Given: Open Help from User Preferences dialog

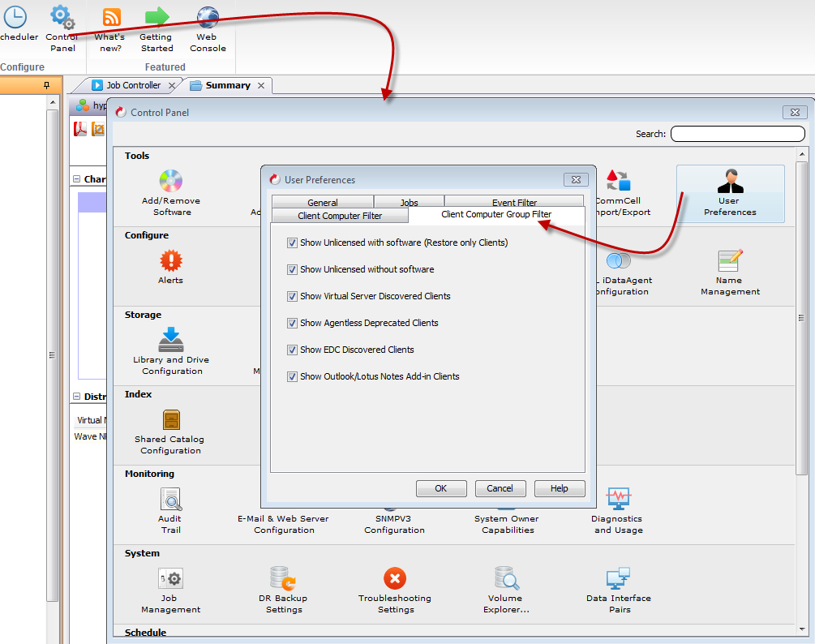Looking at the screenshot, I should 560,488.
